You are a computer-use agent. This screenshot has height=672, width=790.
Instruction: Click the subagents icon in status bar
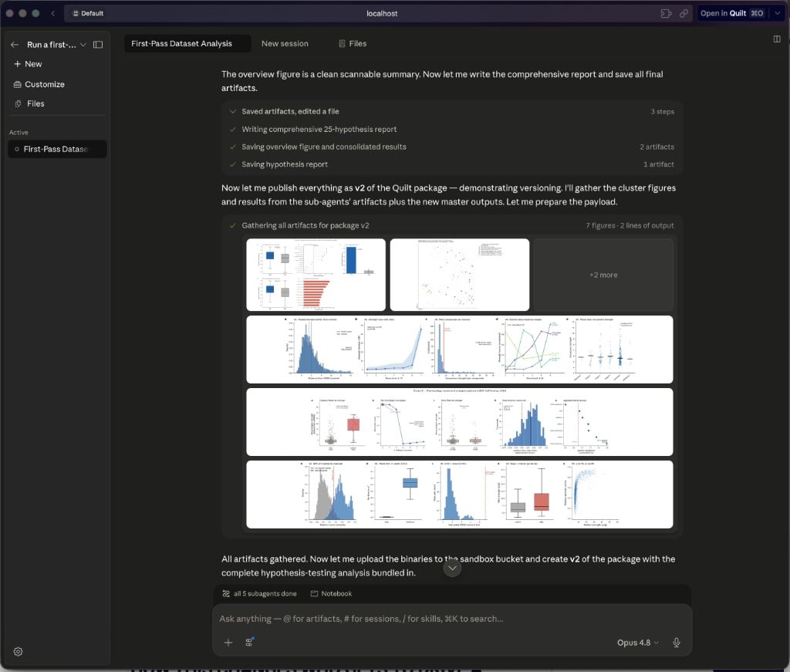pos(226,593)
